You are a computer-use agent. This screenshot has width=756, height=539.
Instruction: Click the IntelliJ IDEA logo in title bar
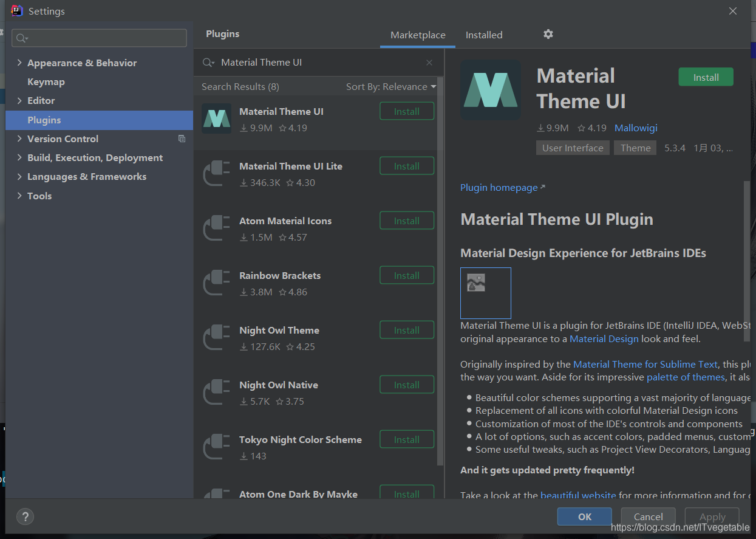pyautogui.click(x=17, y=10)
